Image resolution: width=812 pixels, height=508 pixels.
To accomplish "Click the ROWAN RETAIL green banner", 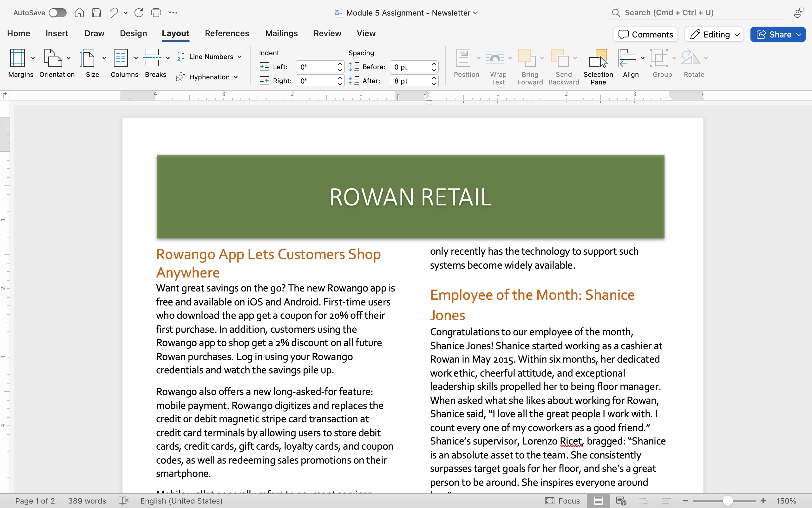I will [x=410, y=197].
